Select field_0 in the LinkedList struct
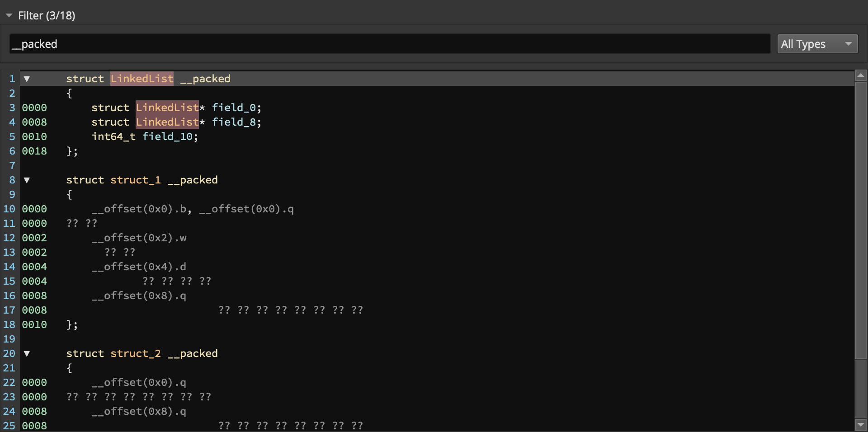 point(235,108)
